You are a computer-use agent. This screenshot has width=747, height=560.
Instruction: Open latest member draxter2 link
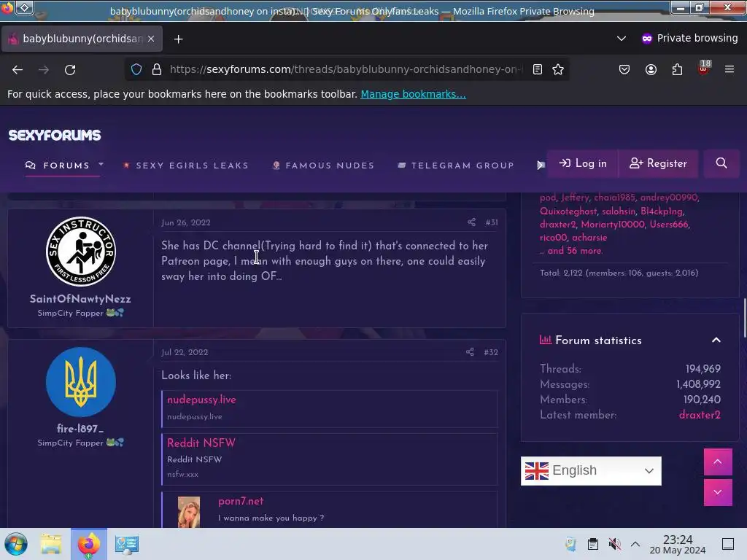(700, 415)
